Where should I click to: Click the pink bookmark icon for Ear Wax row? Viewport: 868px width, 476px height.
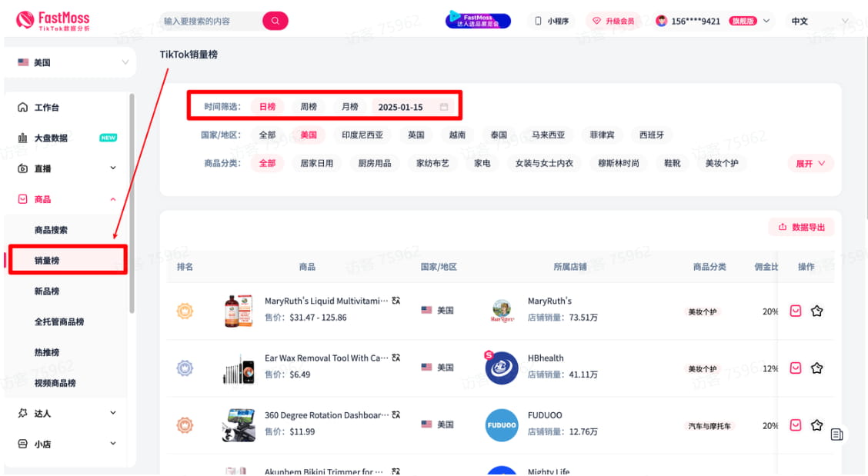(x=796, y=368)
